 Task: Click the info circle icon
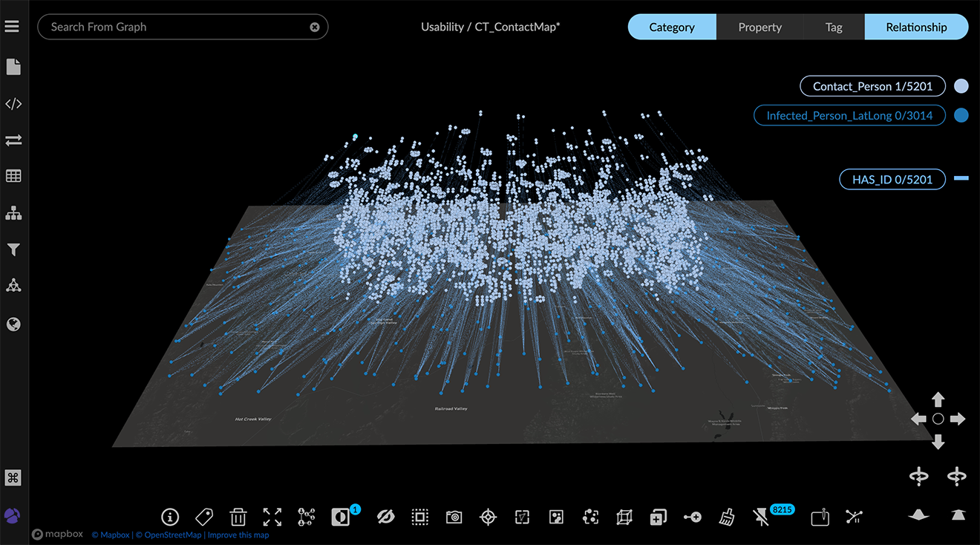(x=170, y=517)
